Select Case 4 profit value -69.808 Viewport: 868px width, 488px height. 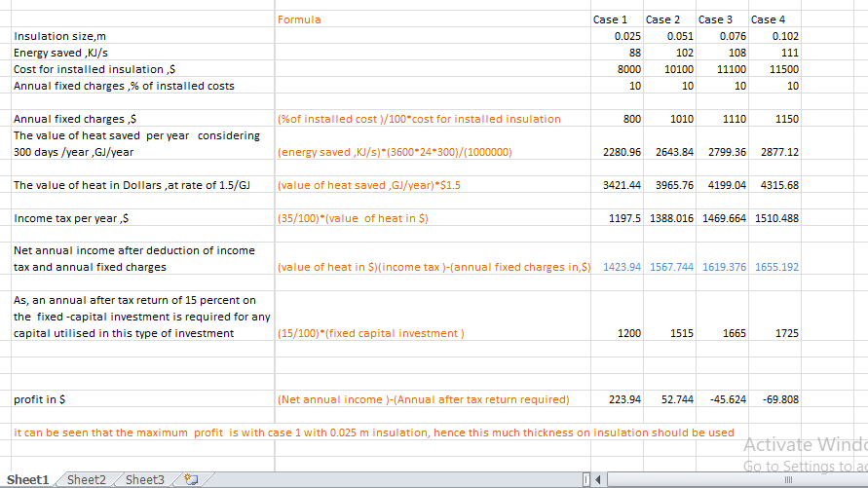point(776,399)
